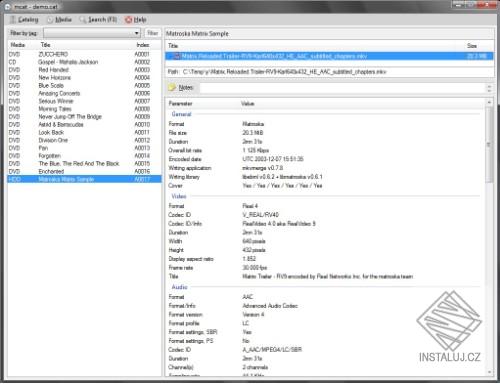Select the ZUCCHERO row
500x384 pixels.
point(84,54)
